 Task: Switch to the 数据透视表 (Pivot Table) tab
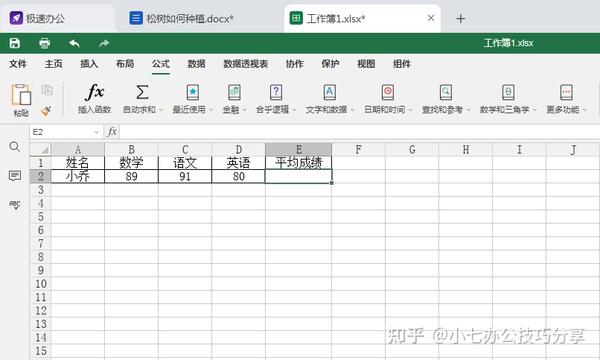[246, 64]
